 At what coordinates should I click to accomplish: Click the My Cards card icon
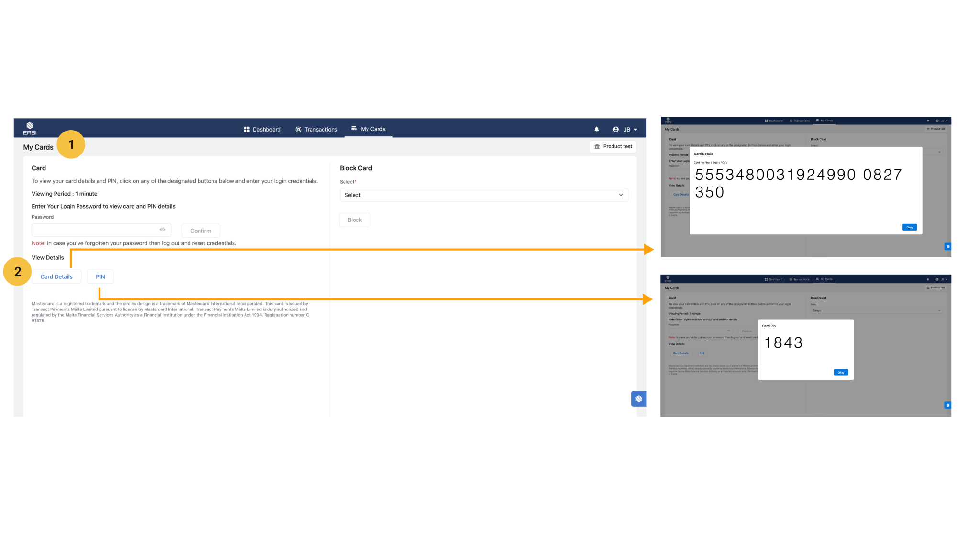[354, 129]
